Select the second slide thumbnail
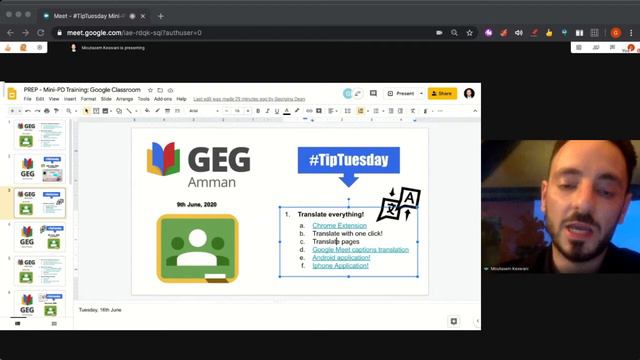Image resolution: width=640 pixels, height=360 pixels. pyautogui.click(x=40, y=169)
